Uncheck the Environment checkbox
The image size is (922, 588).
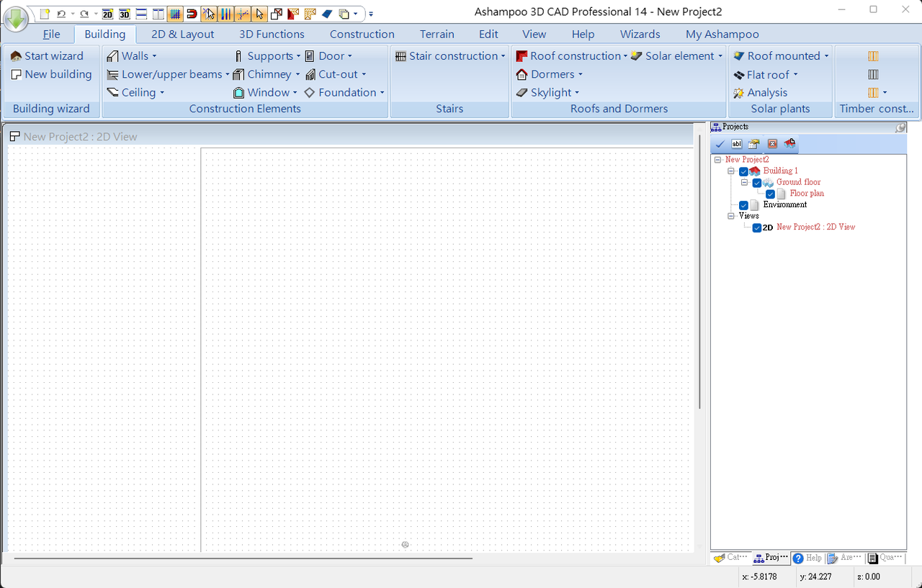pyautogui.click(x=743, y=205)
